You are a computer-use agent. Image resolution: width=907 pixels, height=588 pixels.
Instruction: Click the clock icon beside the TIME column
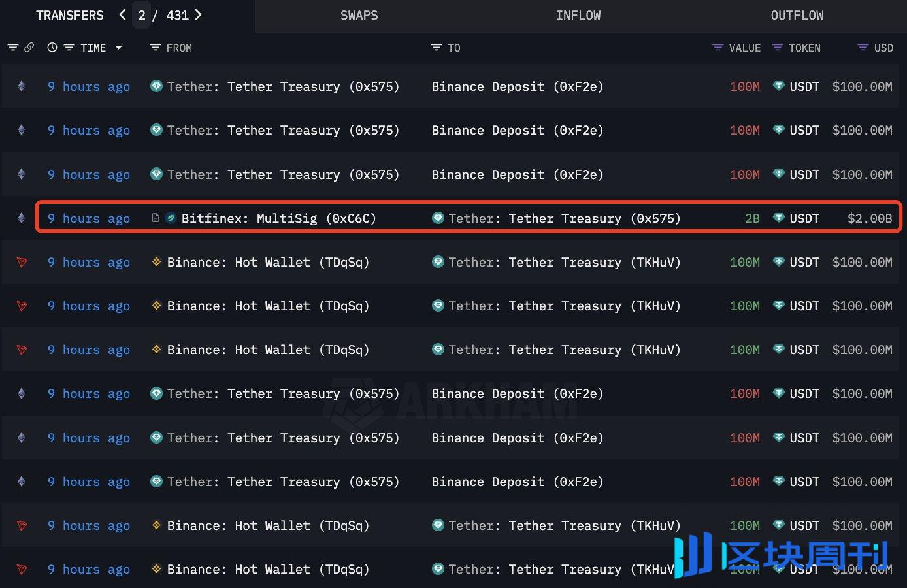pos(52,47)
